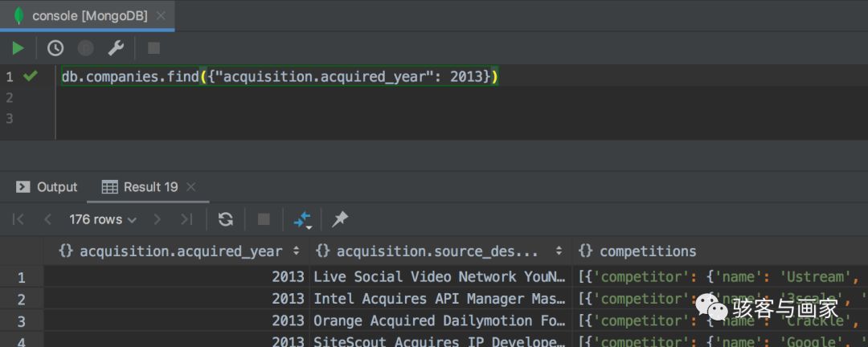The width and height of the screenshot is (868, 347).
Task: Click line number 3 in editor gutter
Action: click(x=9, y=118)
